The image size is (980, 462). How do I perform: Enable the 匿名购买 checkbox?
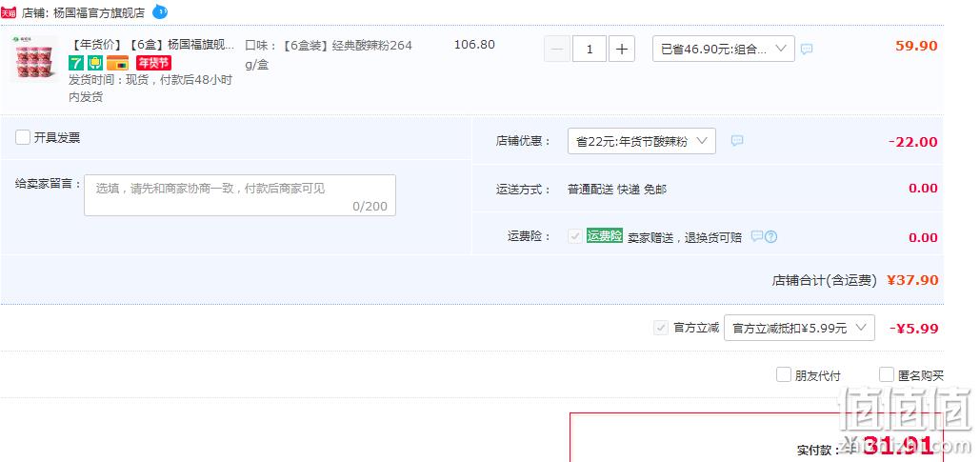click(887, 375)
